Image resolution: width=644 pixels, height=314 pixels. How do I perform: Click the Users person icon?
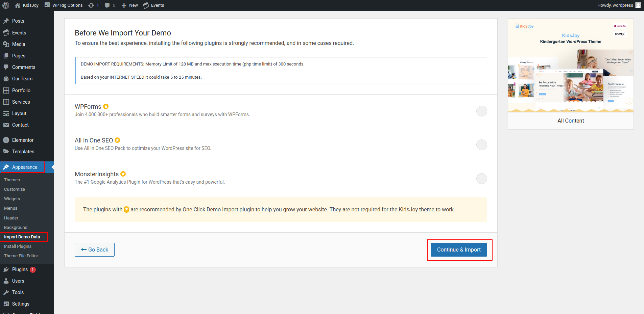click(6, 281)
